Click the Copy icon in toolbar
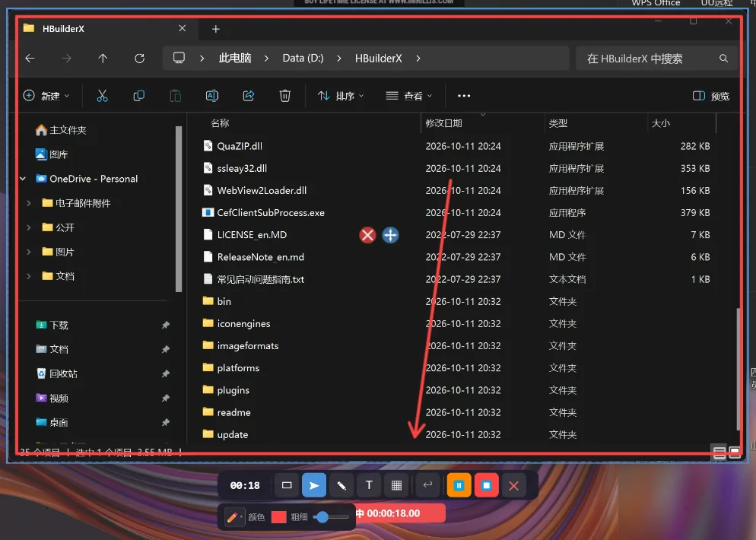This screenshot has height=540, width=756. pyautogui.click(x=139, y=96)
